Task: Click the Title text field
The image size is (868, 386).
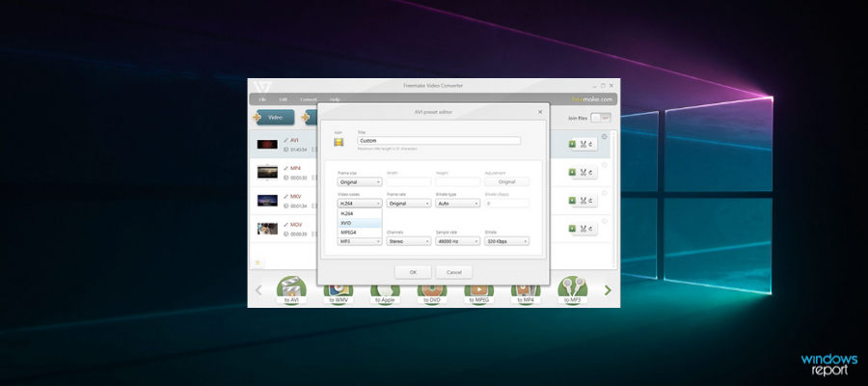Action: pyautogui.click(x=438, y=141)
